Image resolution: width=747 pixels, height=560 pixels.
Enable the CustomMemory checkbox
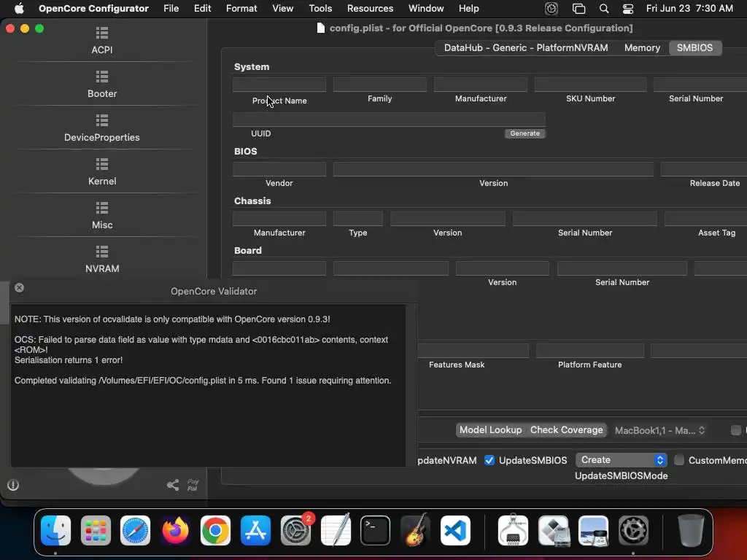679,460
